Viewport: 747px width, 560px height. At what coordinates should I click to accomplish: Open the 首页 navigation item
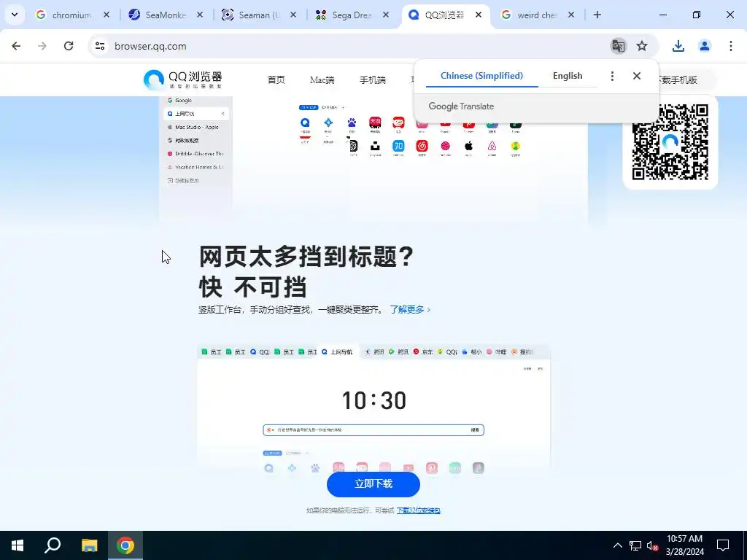point(276,80)
